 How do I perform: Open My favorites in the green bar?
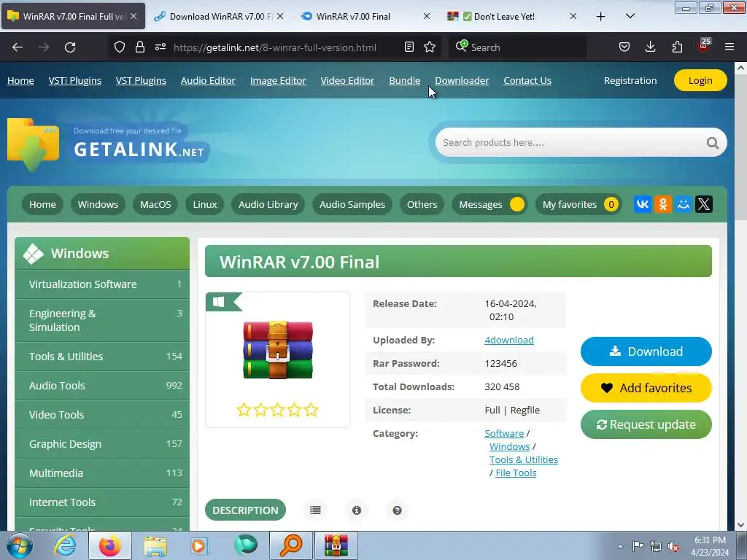(x=578, y=204)
